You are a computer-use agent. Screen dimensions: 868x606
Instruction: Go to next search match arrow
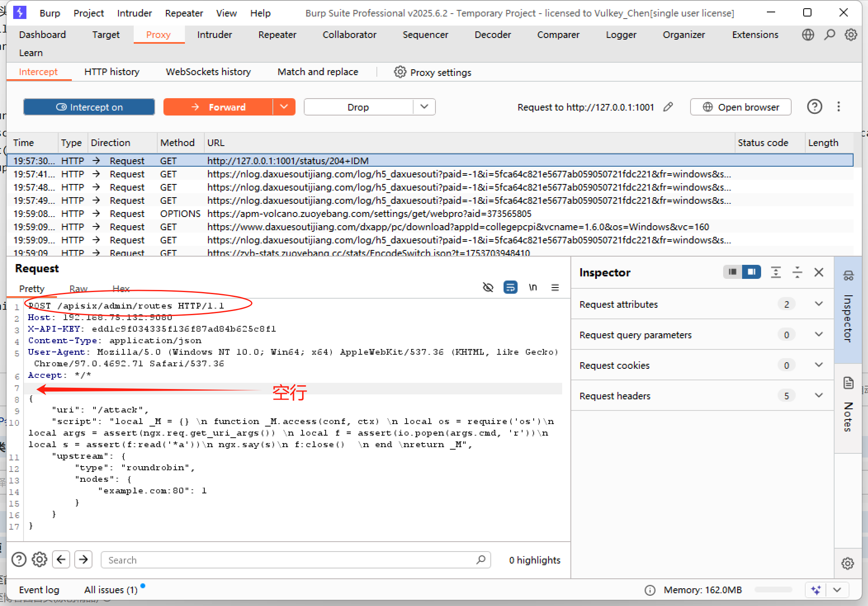(x=83, y=559)
